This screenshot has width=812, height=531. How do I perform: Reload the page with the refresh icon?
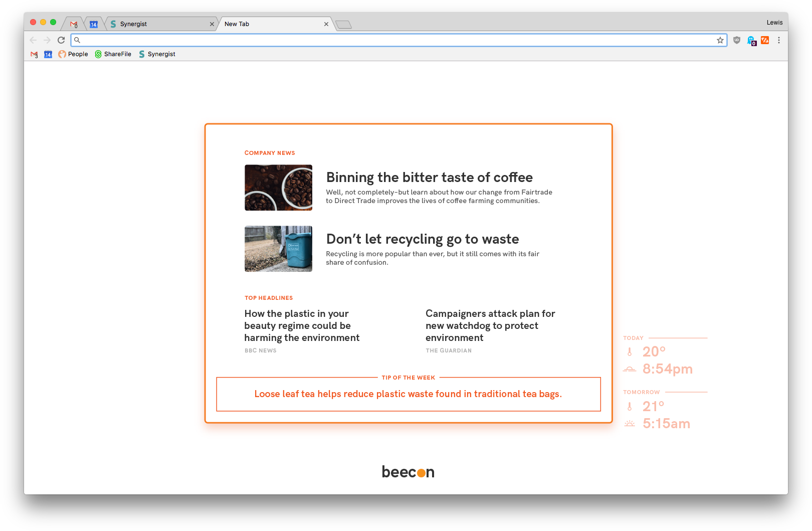(x=61, y=40)
